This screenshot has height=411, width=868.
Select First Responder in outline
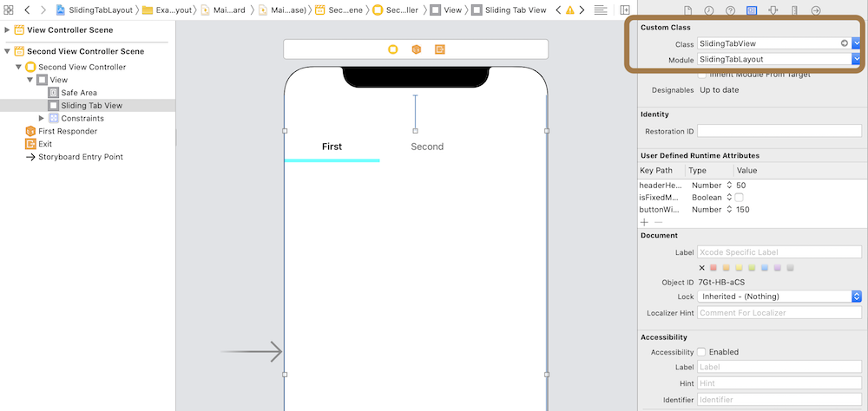coord(62,131)
